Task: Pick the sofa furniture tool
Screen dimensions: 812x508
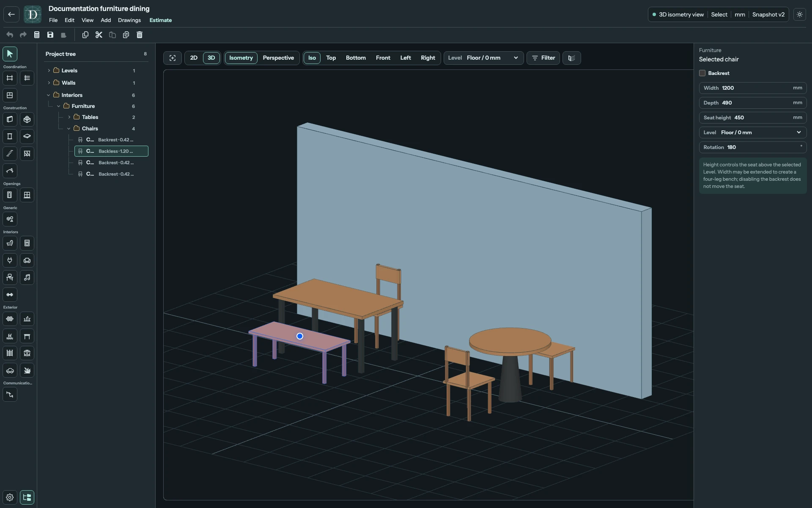Action: pyautogui.click(x=27, y=260)
